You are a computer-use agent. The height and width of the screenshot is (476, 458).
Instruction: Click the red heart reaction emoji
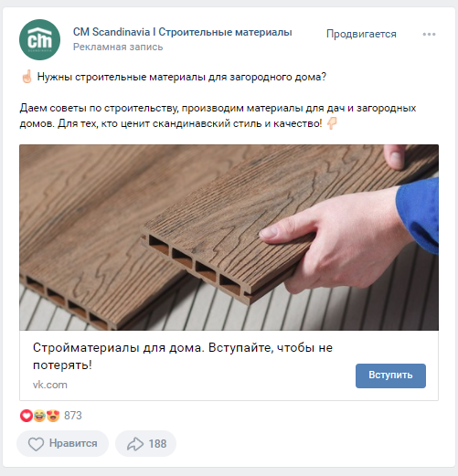(x=27, y=416)
